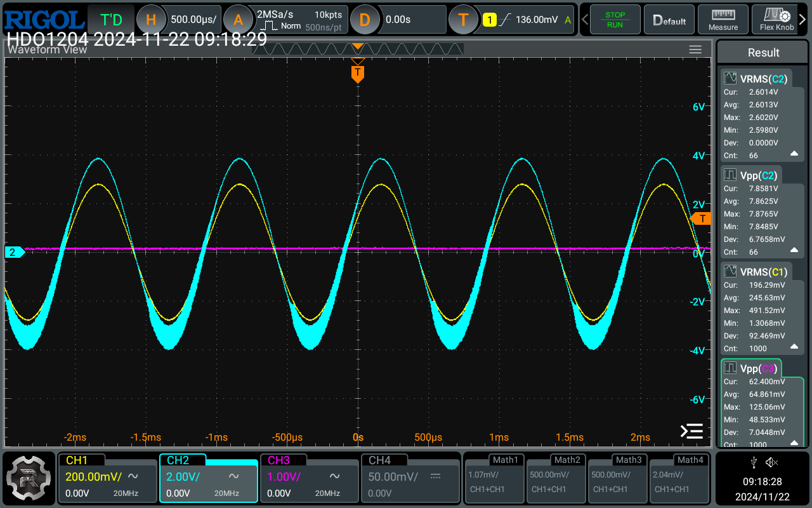The width and height of the screenshot is (812, 508).
Task: Collapse the VRMS(C1) measurement stats
Action: (794, 347)
